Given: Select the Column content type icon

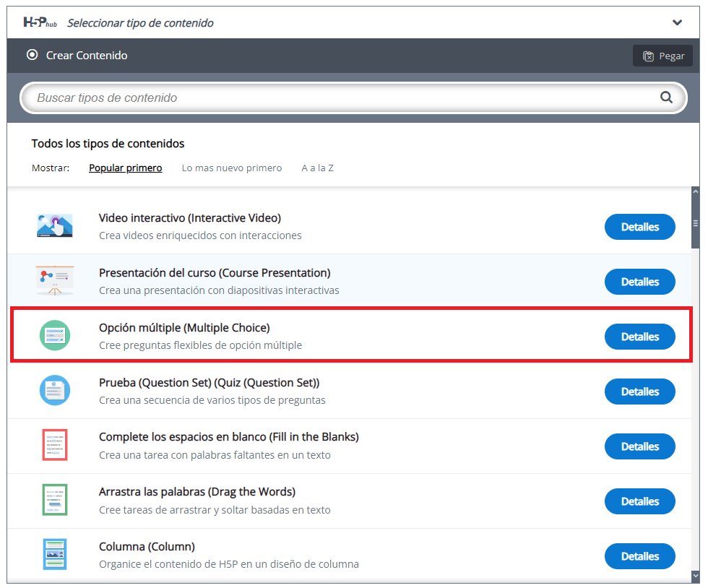Looking at the screenshot, I should tap(54, 555).
